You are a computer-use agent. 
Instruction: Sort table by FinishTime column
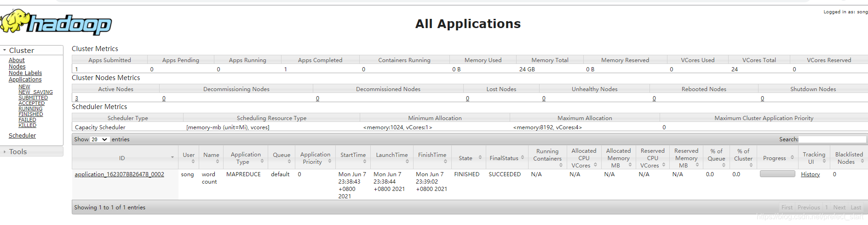click(x=432, y=158)
